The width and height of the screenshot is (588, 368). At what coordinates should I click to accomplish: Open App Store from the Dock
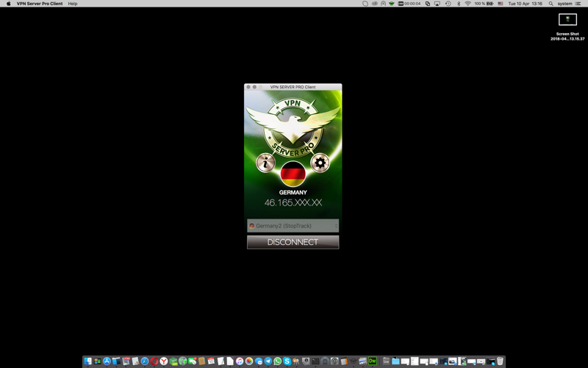coord(107,361)
